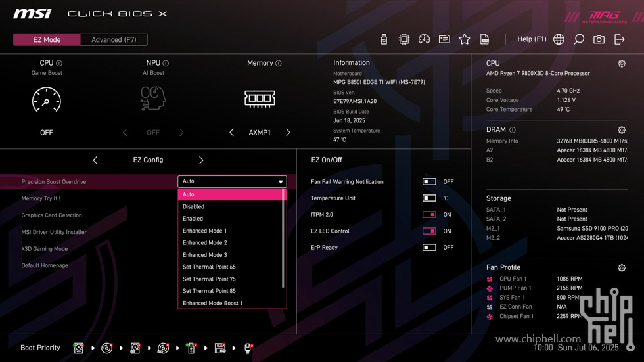Enable the ErP Ready switch
The width and height of the screenshot is (644, 362).
pos(429,248)
